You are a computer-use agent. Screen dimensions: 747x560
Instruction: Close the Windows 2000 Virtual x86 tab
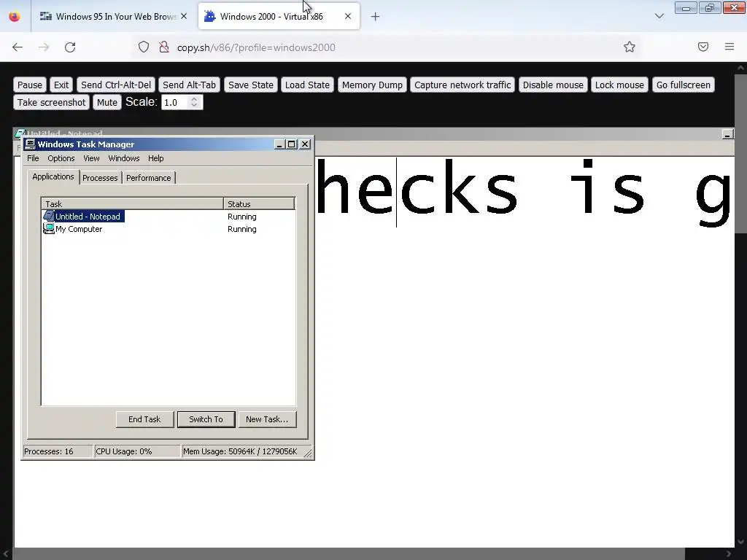point(348,16)
